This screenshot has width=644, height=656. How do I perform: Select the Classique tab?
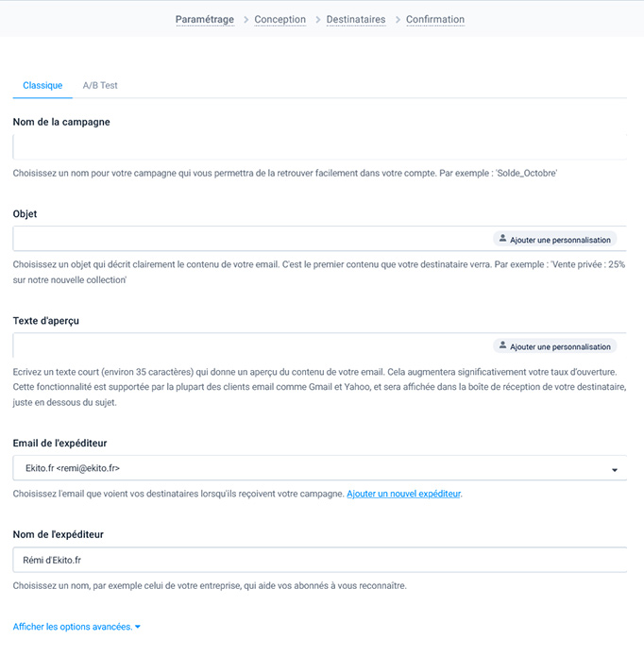click(42, 86)
